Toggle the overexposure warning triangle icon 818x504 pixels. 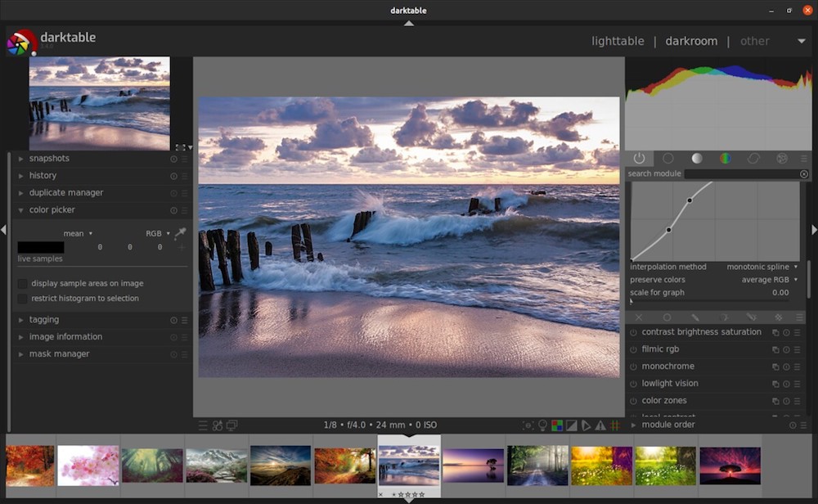tap(600, 425)
